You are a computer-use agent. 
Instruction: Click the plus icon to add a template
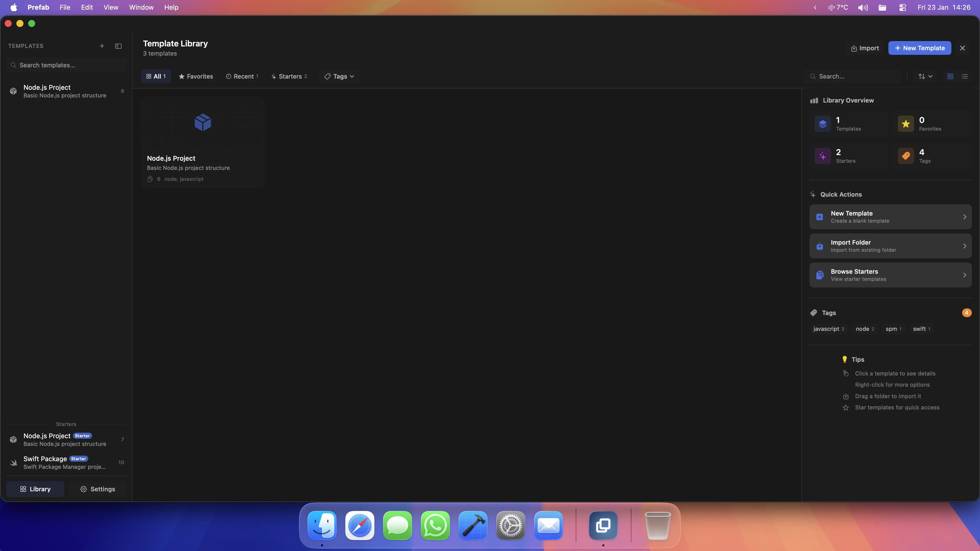pyautogui.click(x=102, y=46)
